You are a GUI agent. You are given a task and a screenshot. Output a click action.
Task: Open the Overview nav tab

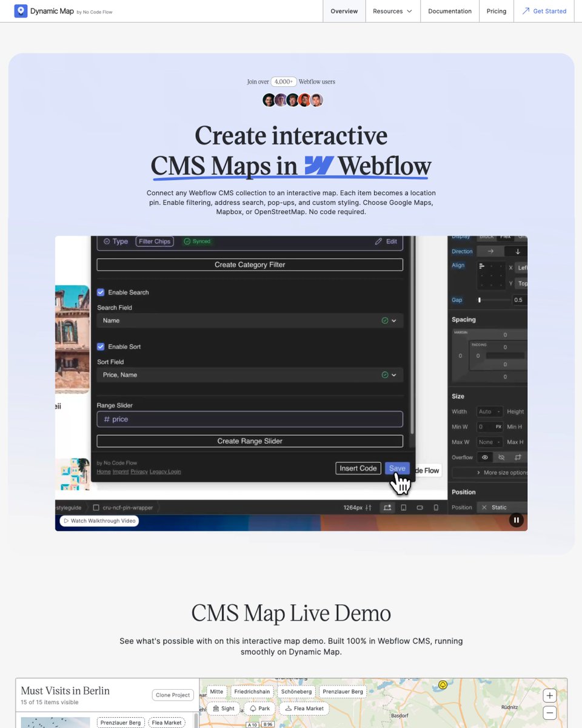[x=344, y=11]
